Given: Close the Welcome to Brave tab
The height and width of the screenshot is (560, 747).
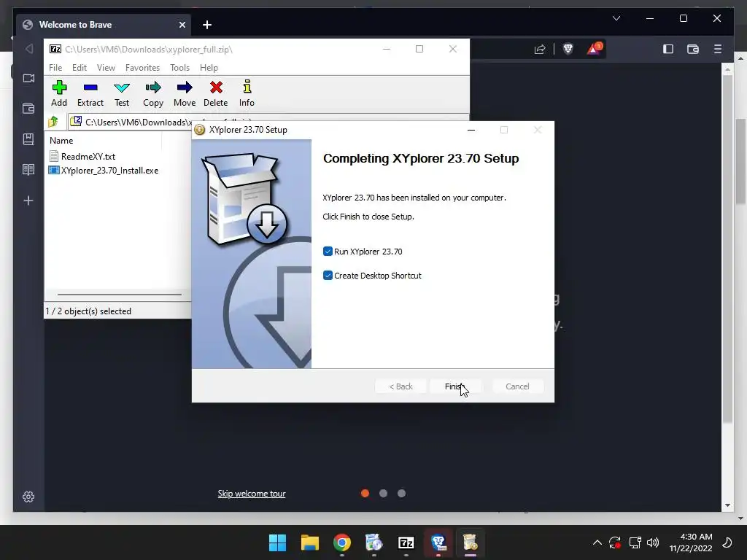Looking at the screenshot, I should coord(182,25).
